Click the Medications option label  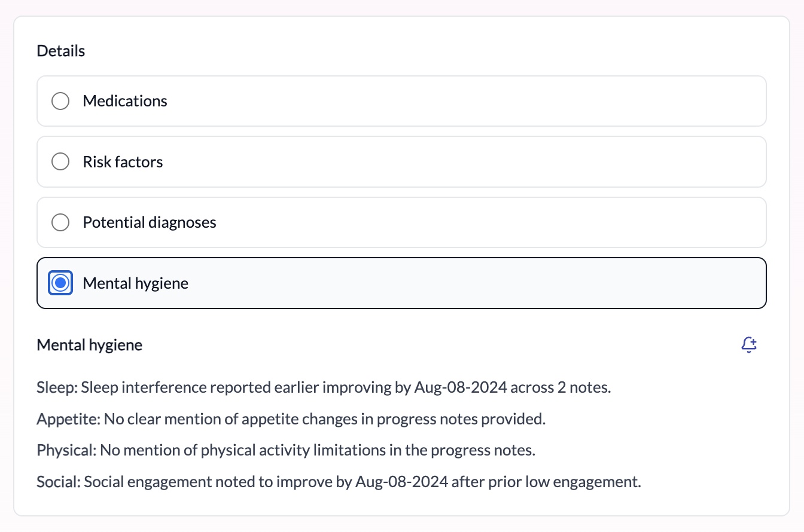(x=125, y=101)
